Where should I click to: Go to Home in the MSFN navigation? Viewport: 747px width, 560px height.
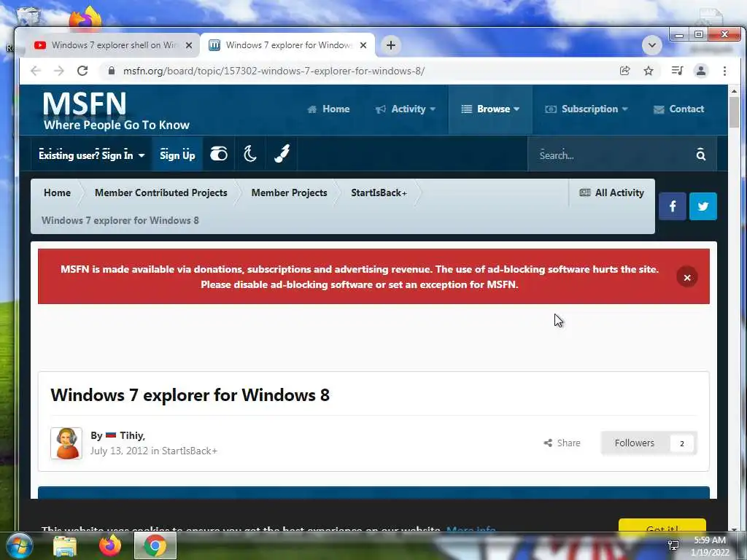(x=329, y=109)
